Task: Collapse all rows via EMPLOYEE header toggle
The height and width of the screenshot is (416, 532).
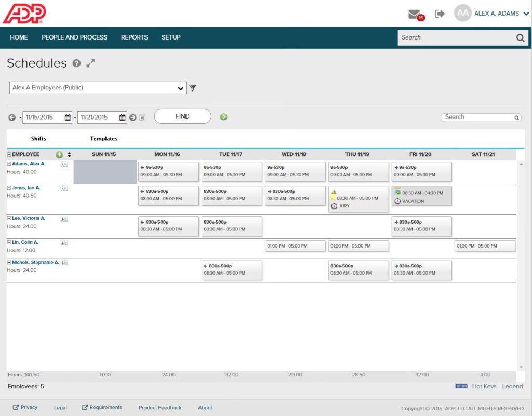Action: coord(9,154)
